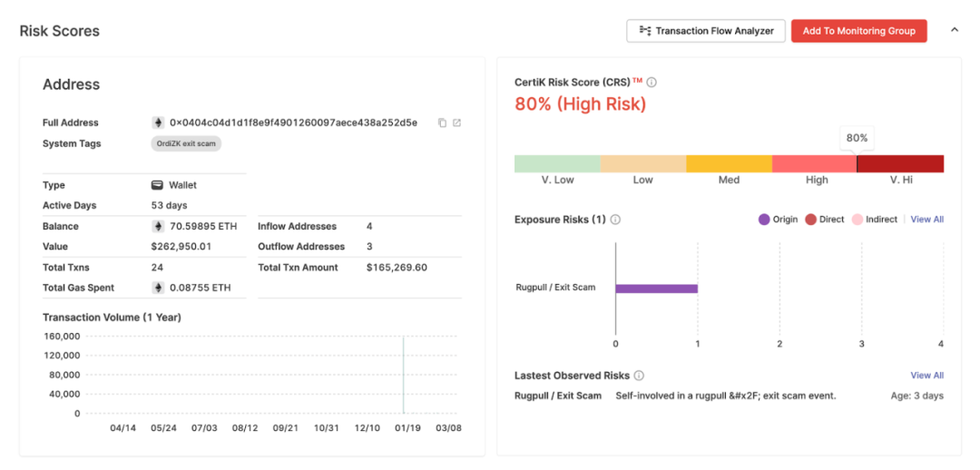The height and width of the screenshot is (470, 980).
Task: Click the OrdiZK exit scam tag
Action: tap(186, 143)
